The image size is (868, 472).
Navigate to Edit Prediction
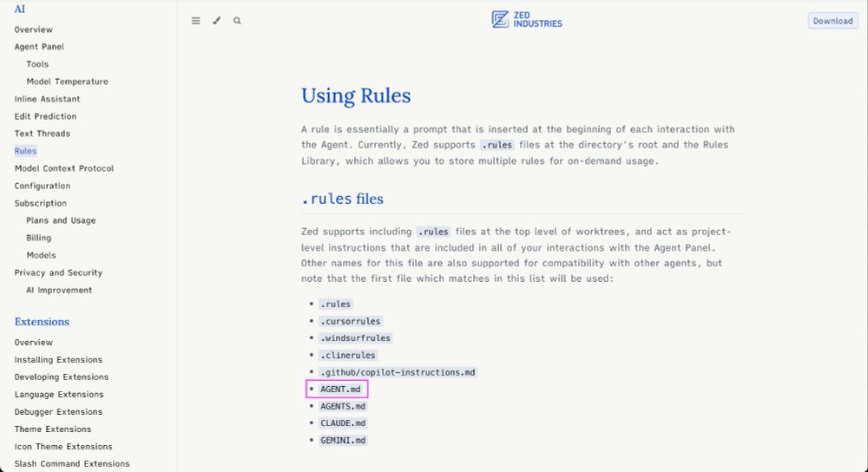[x=45, y=116]
